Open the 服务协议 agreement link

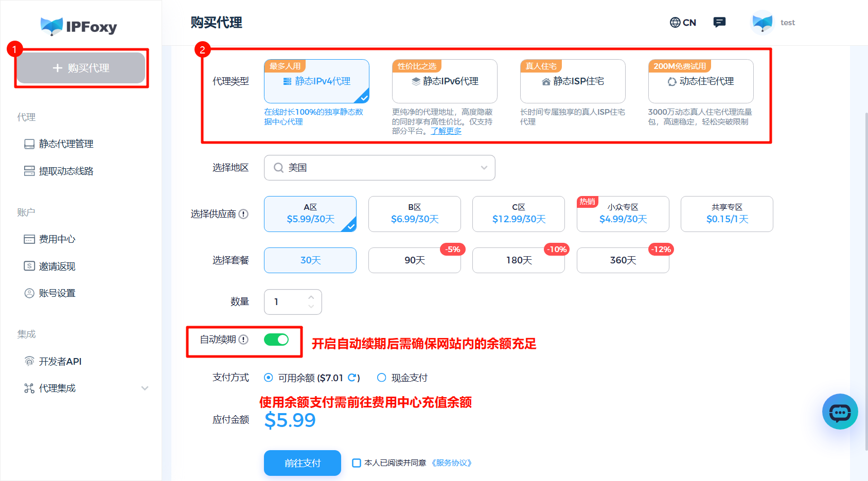click(453, 463)
